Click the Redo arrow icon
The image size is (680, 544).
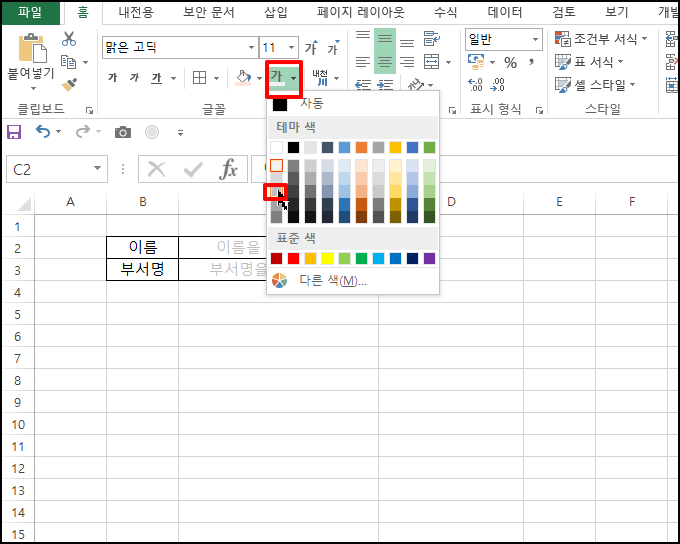click(x=82, y=131)
